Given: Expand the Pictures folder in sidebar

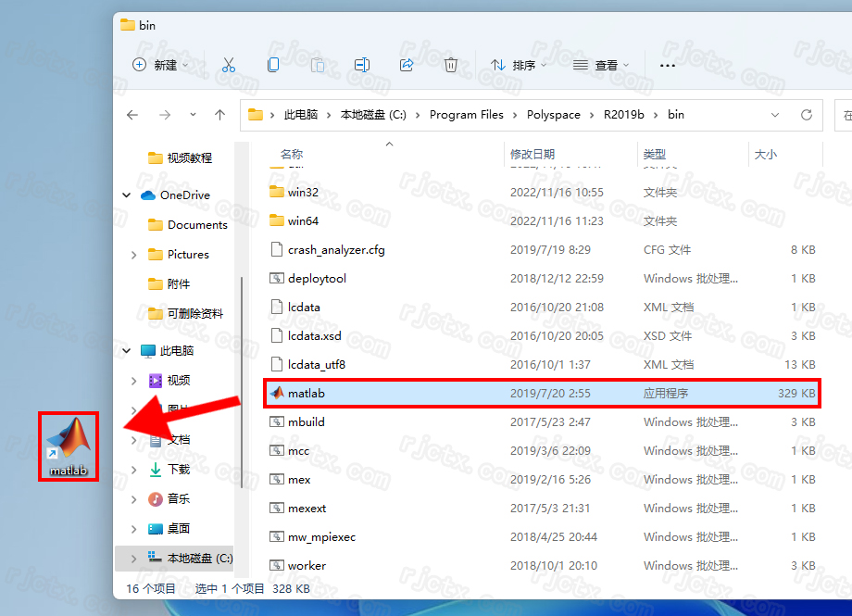Looking at the screenshot, I should click(x=134, y=255).
